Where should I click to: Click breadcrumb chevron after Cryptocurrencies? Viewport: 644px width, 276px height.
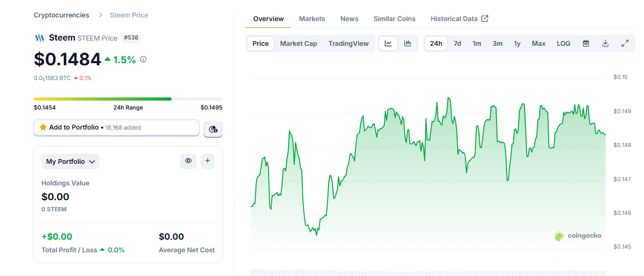pos(101,15)
